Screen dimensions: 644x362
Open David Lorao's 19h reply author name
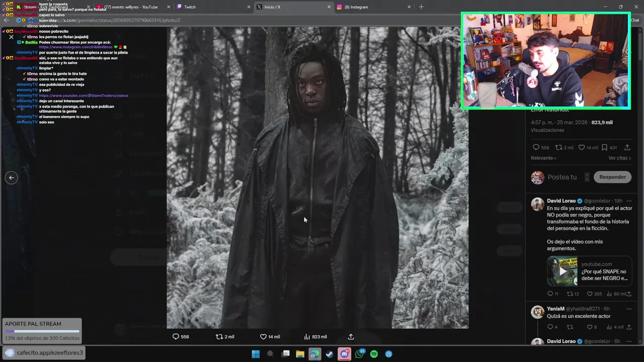pyautogui.click(x=561, y=201)
